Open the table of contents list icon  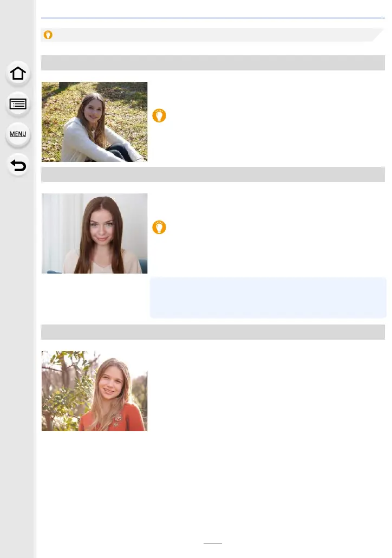pos(18,104)
